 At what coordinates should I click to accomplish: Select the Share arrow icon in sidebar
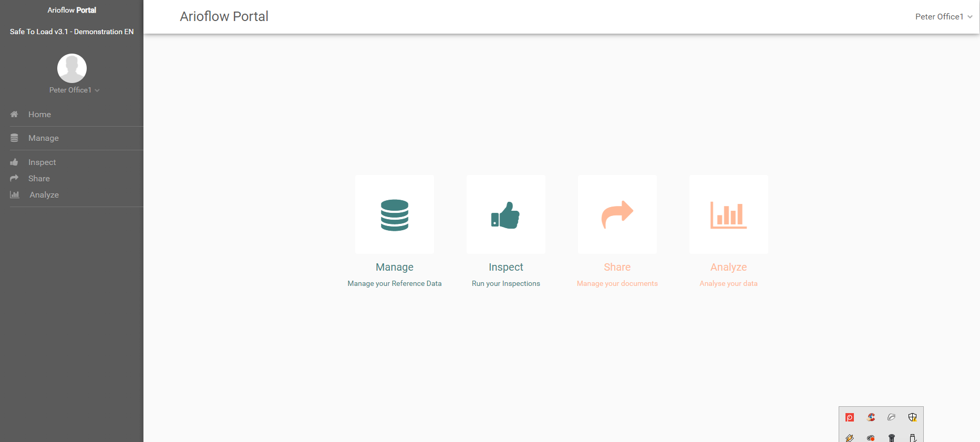14,178
